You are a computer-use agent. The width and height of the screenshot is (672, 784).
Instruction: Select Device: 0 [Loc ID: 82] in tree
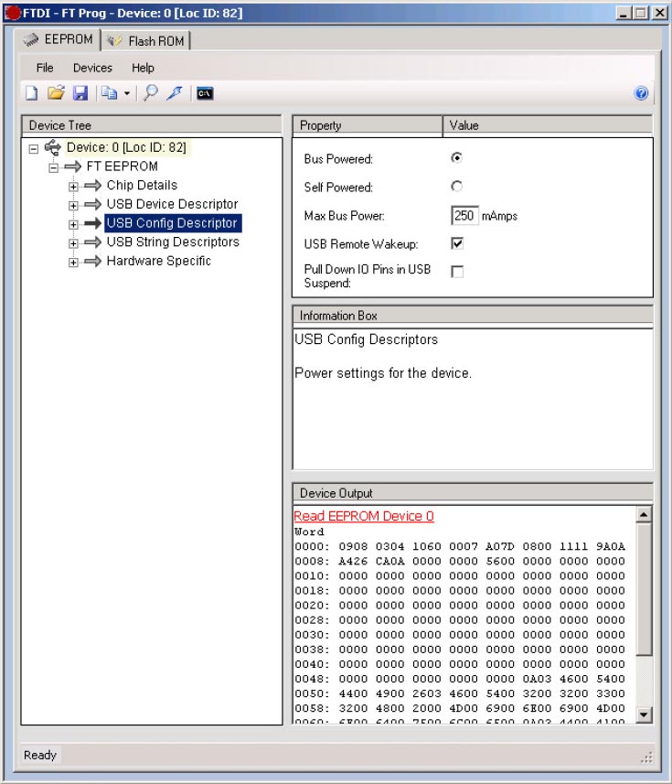coord(126,147)
